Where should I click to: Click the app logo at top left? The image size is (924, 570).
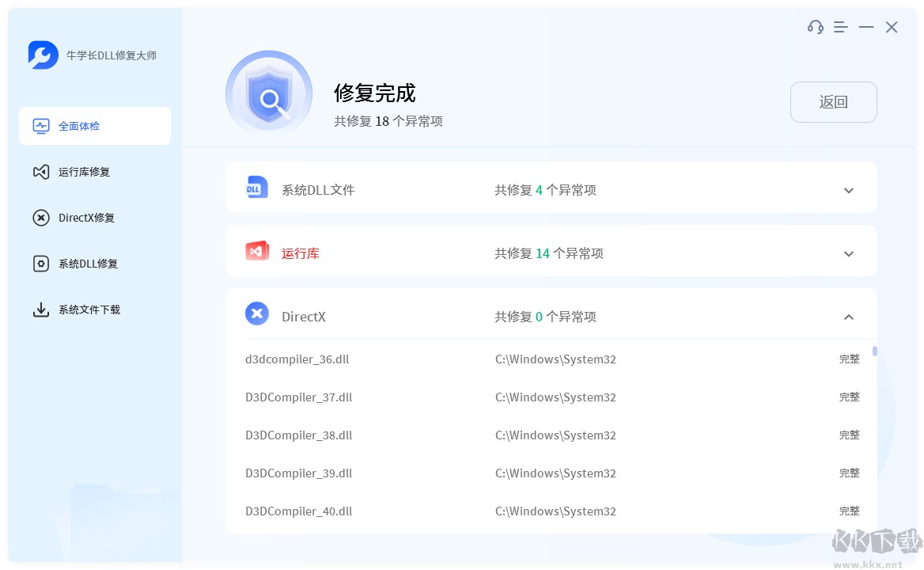click(44, 55)
